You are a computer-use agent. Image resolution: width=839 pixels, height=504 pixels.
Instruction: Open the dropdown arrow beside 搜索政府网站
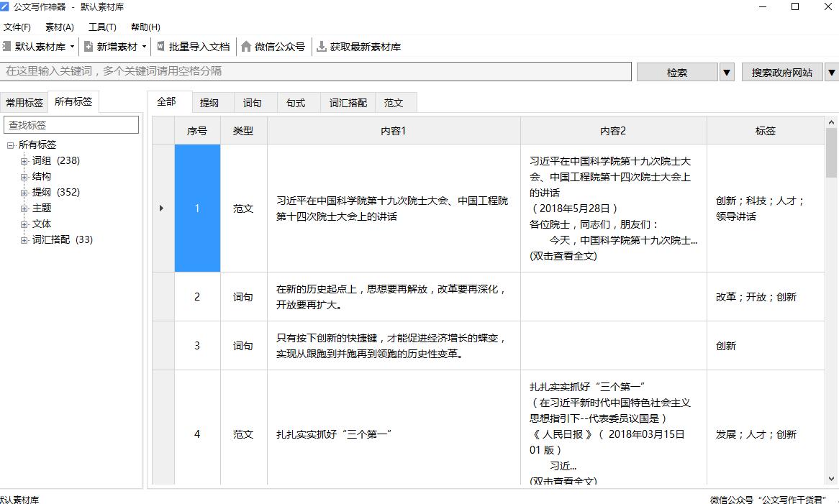831,72
